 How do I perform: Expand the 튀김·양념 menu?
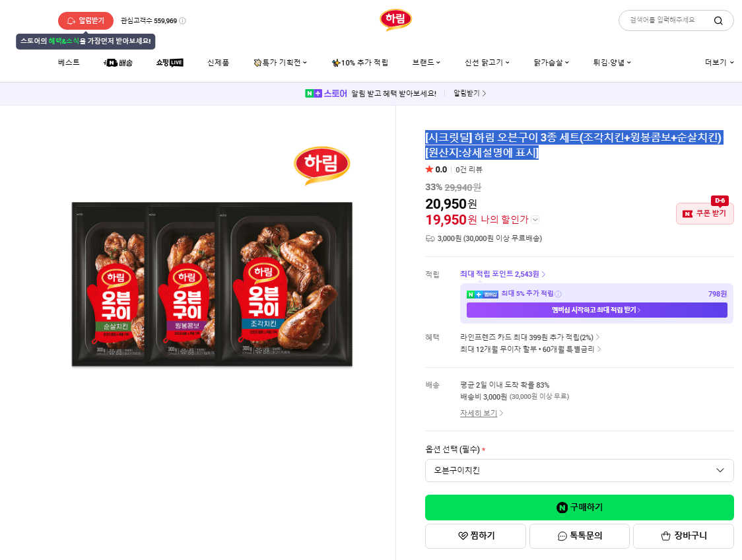(x=612, y=63)
